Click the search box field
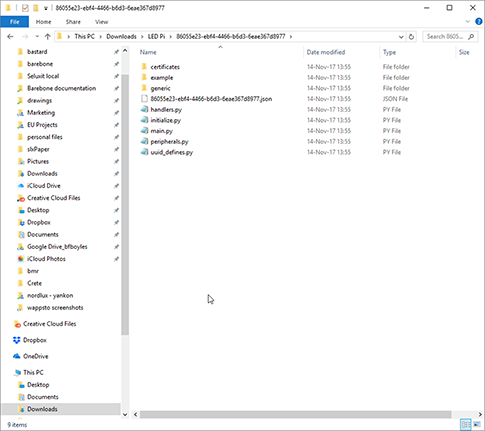 tap(445, 37)
